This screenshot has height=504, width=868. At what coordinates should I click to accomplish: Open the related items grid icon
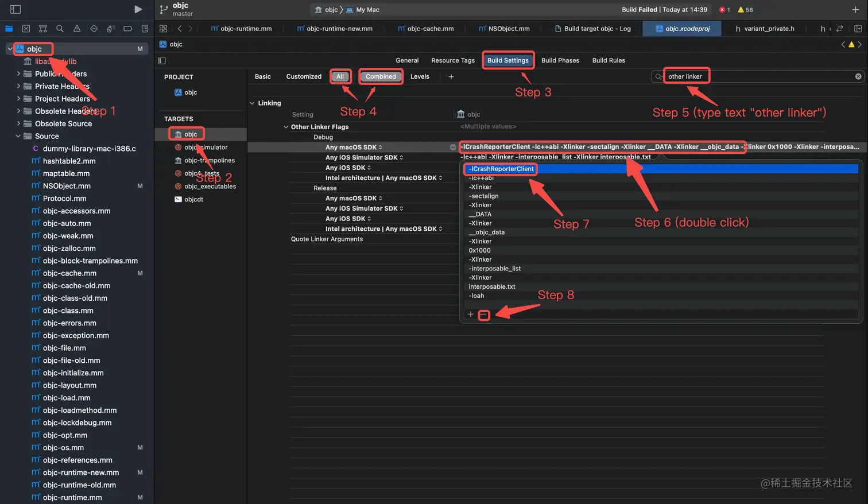click(x=163, y=29)
